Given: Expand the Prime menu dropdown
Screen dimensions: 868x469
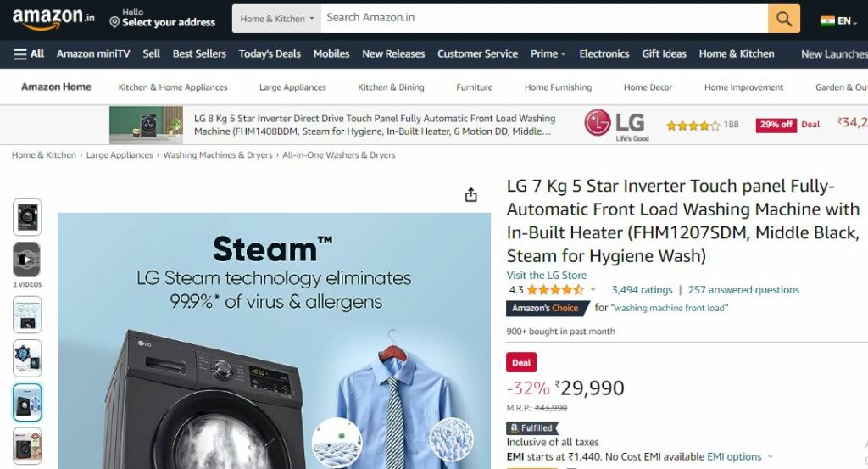Looking at the screenshot, I should [548, 53].
